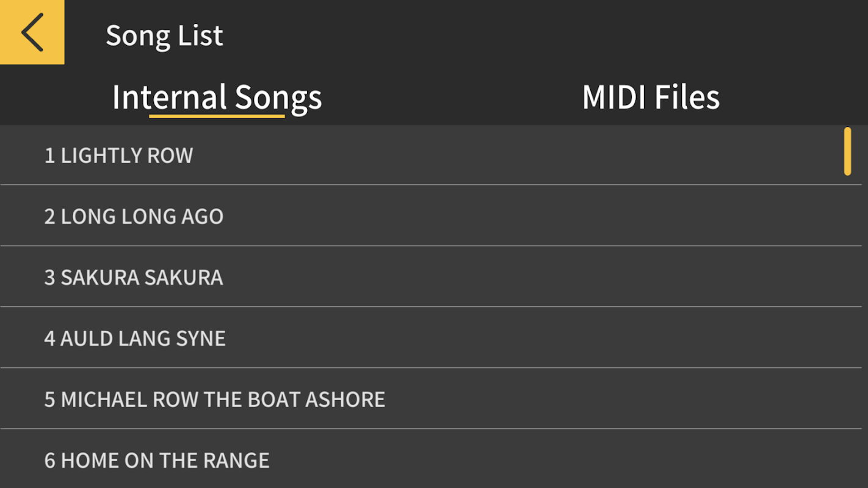Click the yellow underline beneath Internal Songs
This screenshot has height=488, width=868.
point(217,115)
